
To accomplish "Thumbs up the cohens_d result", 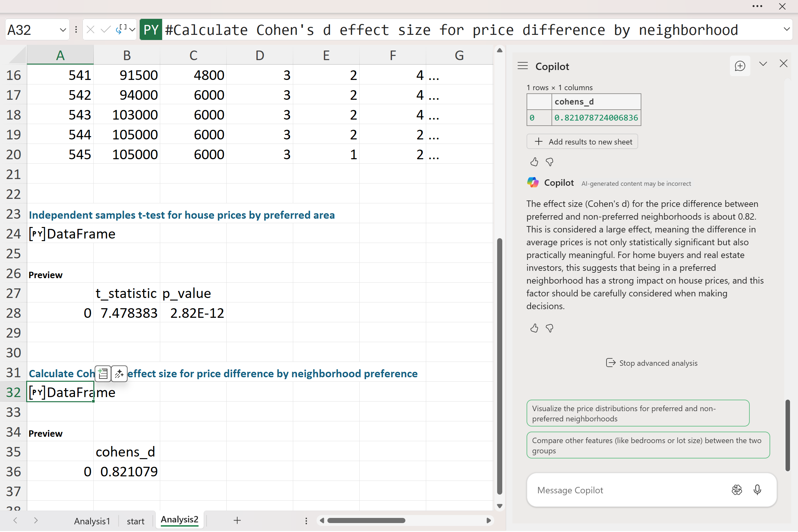I will tap(534, 162).
